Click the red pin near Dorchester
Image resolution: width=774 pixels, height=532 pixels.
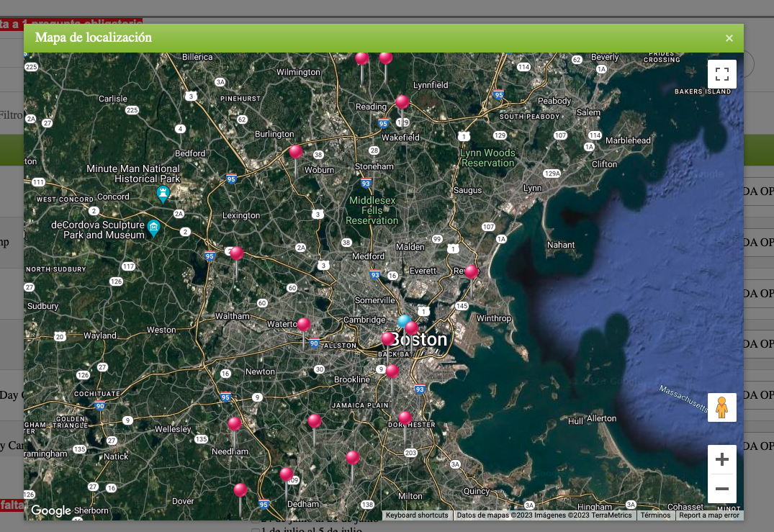[405, 418]
